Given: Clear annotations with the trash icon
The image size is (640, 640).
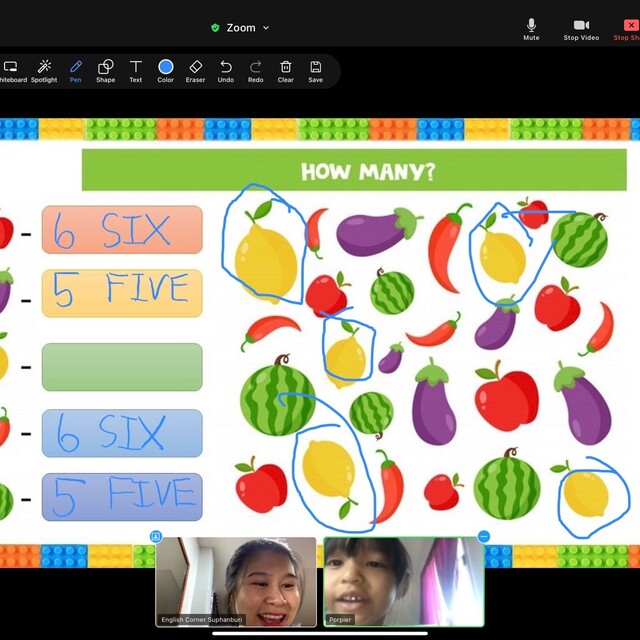Looking at the screenshot, I should point(285,70).
